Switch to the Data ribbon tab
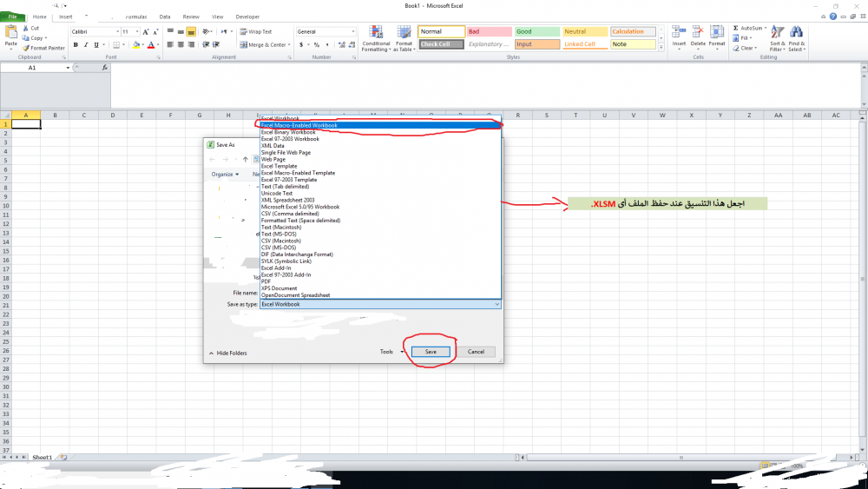 (164, 17)
